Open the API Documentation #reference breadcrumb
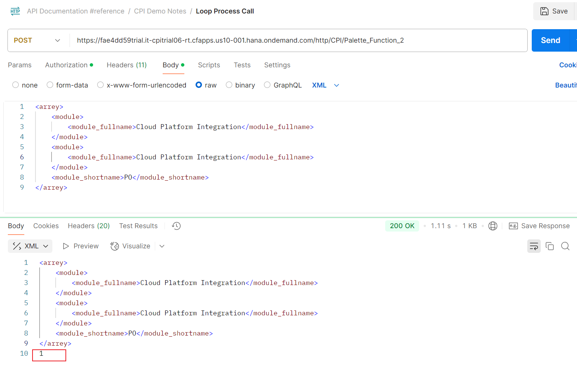Screen dimensions: 577x392 pos(76,11)
